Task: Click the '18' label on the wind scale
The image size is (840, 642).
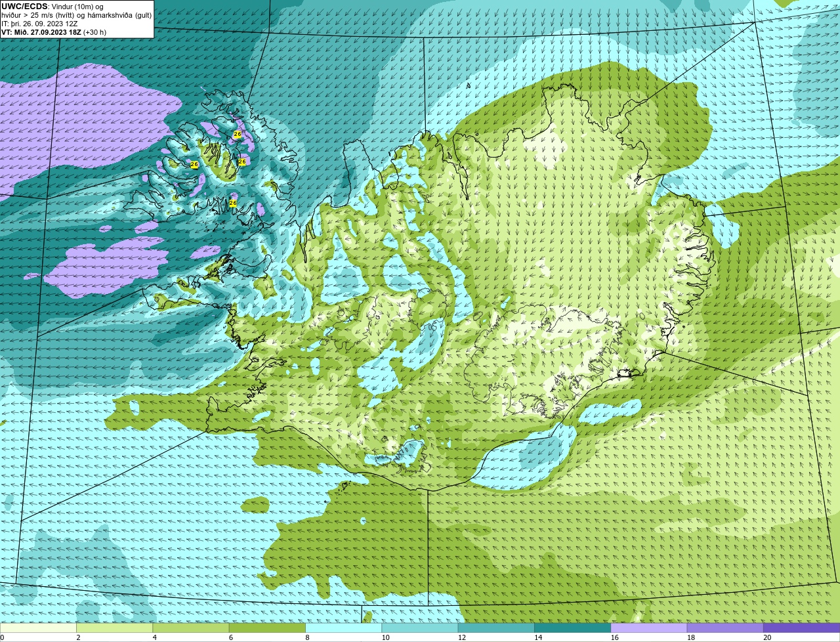Action: [x=690, y=637]
